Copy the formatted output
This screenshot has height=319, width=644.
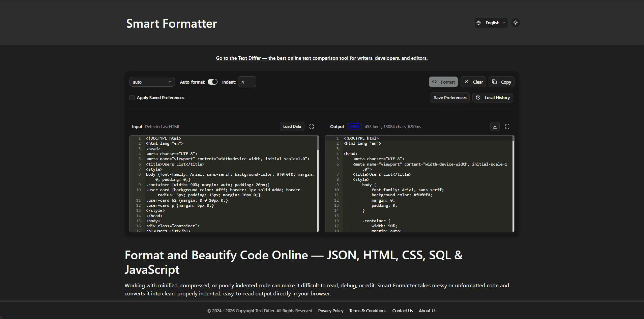tap(501, 82)
